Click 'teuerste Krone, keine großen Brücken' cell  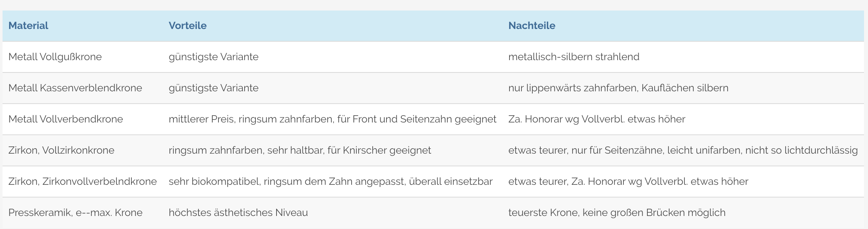(x=617, y=213)
